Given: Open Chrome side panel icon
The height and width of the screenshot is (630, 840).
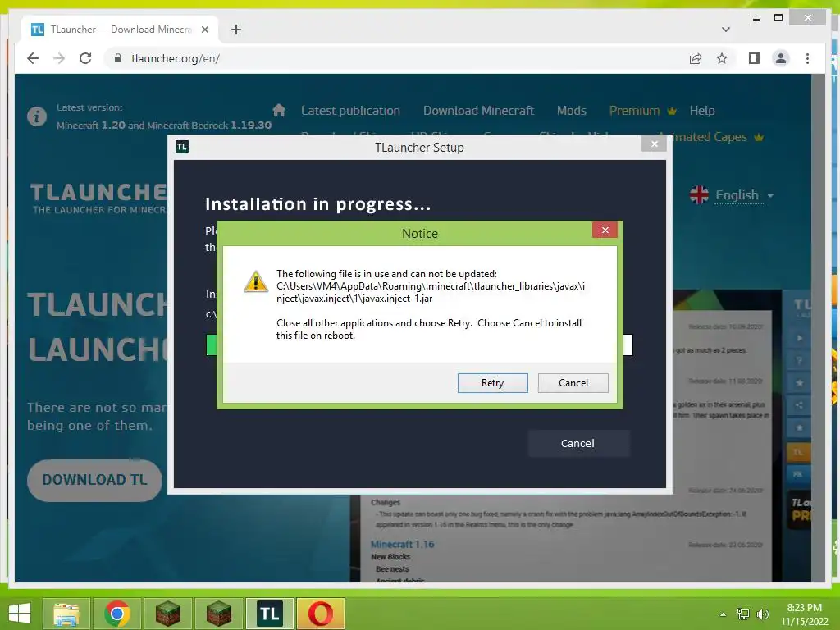Looking at the screenshot, I should click(755, 58).
